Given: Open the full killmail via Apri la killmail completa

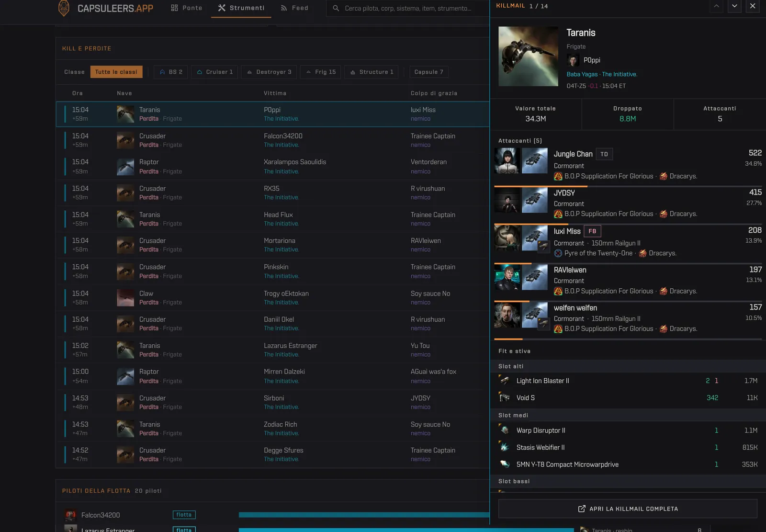Looking at the screenshot, I should pyautogui.click(x=628, y=509).
